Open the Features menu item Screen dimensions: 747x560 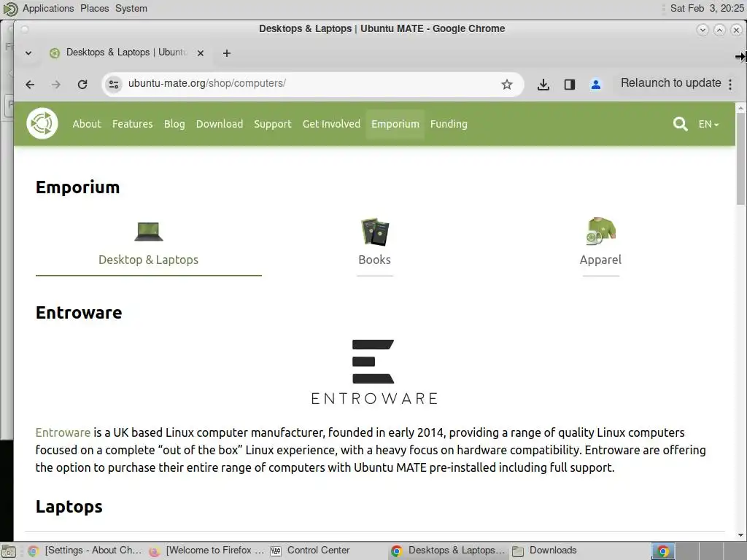coord(133,124)
